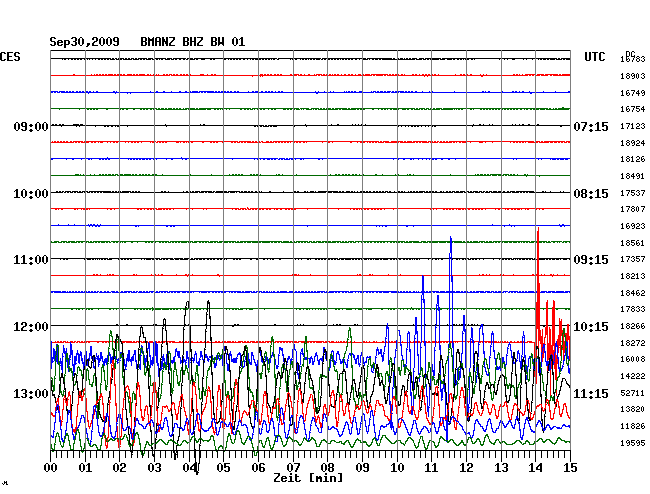Click the "08" minute axis label

point(327,468)
